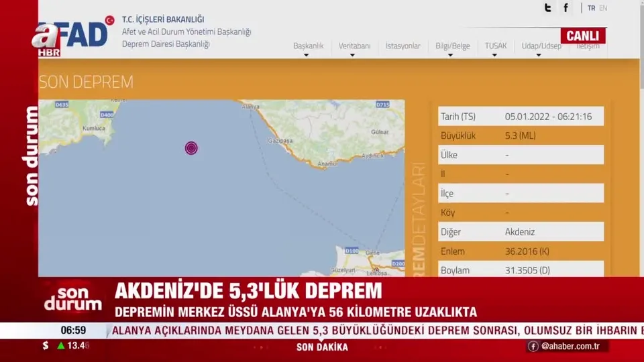644x362 pixels.
Task: Click the green up-arrow exchange indicator
Action: coord(61,346)
